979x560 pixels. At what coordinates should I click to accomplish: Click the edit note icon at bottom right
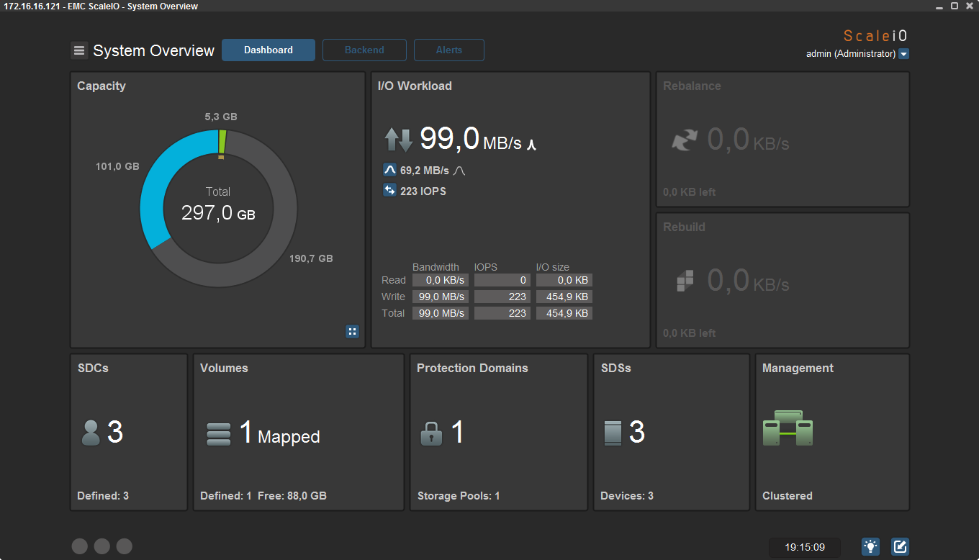[900, 547]
